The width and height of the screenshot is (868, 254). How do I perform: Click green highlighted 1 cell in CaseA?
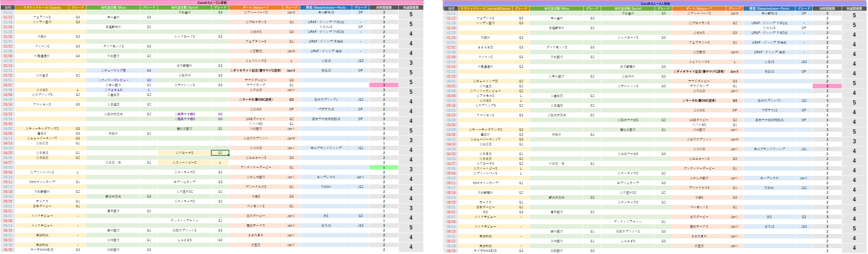(x=384, y=167)
